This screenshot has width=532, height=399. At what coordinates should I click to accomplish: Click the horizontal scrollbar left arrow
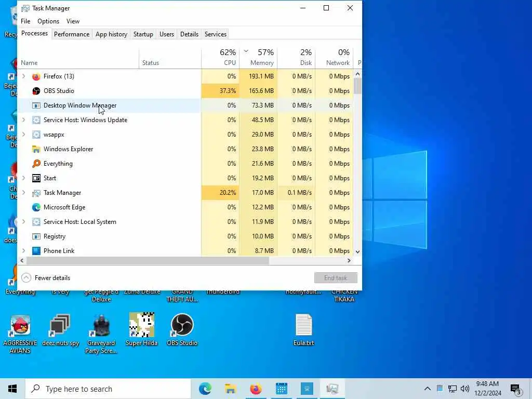point(22,261)
